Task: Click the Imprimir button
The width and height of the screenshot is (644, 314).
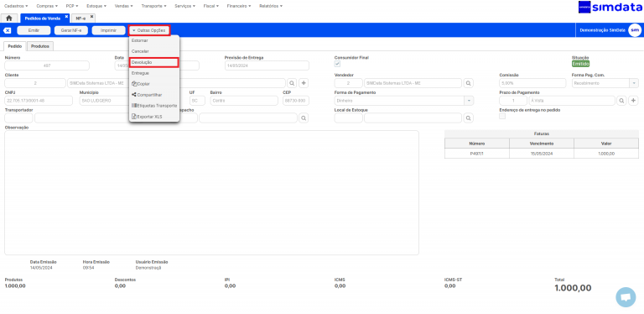Action: [x=108, y=30]
